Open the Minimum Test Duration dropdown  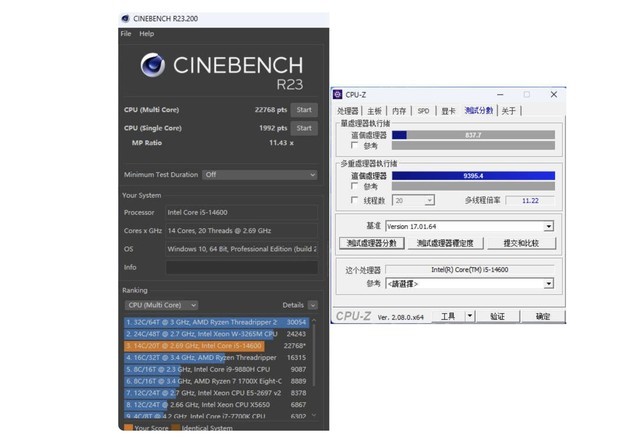pos(260,175)
